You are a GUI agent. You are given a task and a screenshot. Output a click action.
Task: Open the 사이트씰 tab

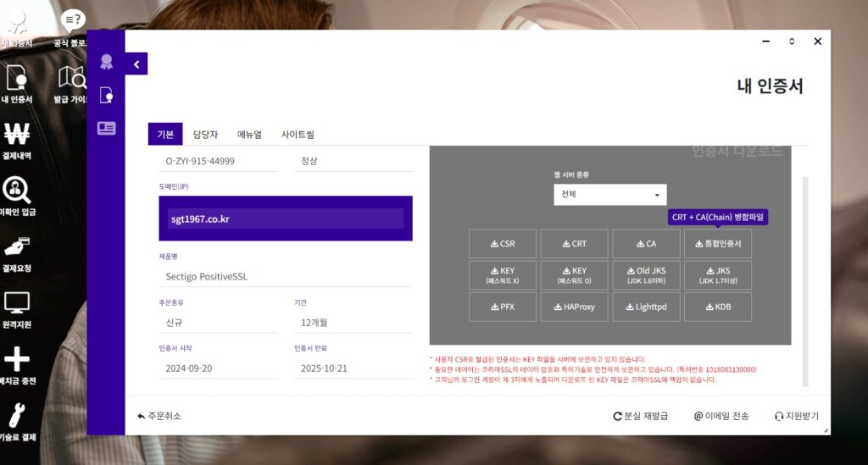(298, 135)
